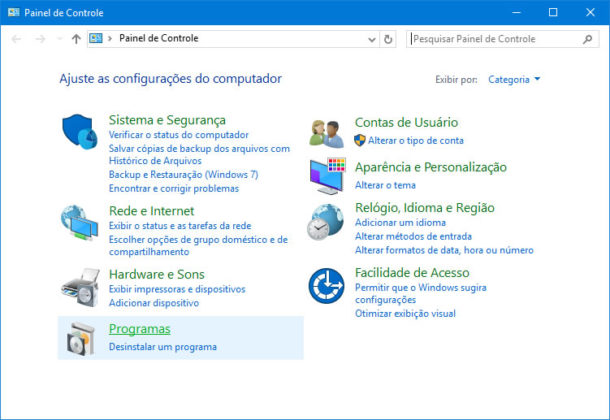The height and width of the screenshot is (420, 610).
Task: Go up one level with the up arrow
Action: pyautogui.click(x=76, y=39)
